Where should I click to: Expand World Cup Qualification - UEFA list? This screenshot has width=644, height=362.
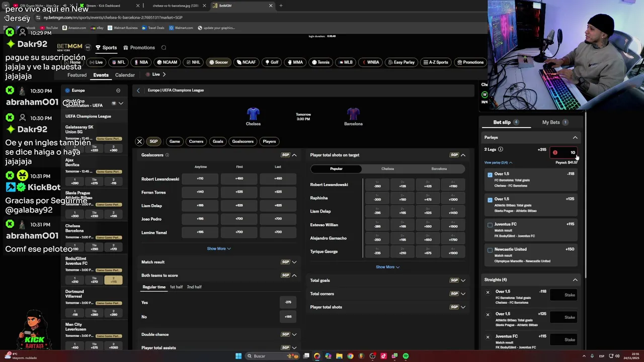(x=121, y=103)
